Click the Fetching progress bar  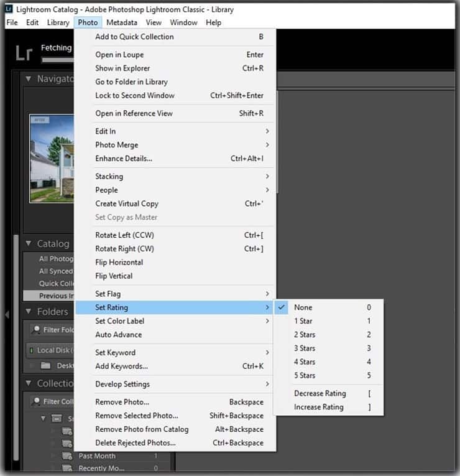[57, 60]
